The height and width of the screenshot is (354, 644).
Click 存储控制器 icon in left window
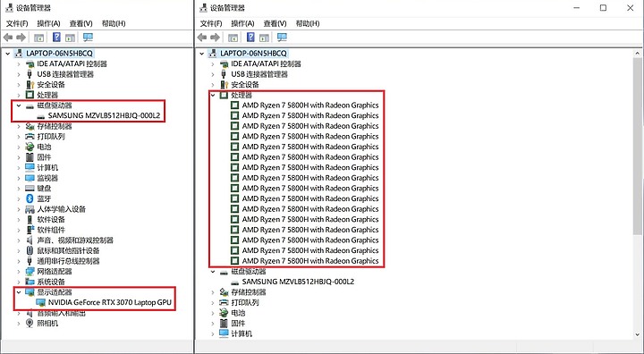(x=30, y=126)
